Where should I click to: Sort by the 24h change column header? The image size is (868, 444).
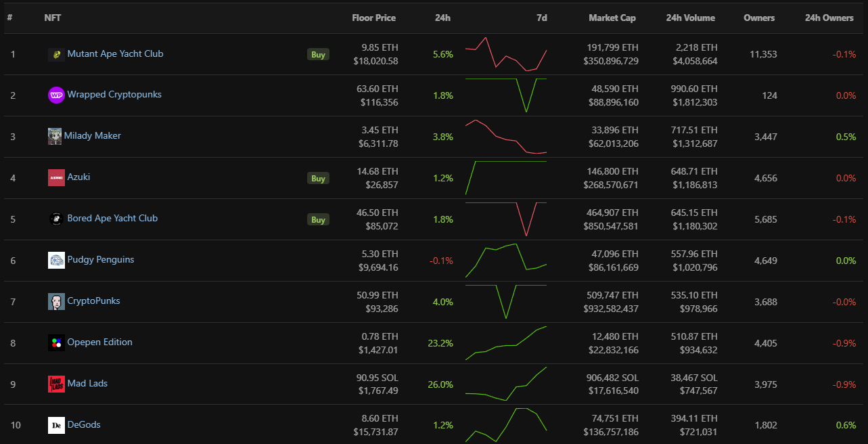click(x=442, y=18)
